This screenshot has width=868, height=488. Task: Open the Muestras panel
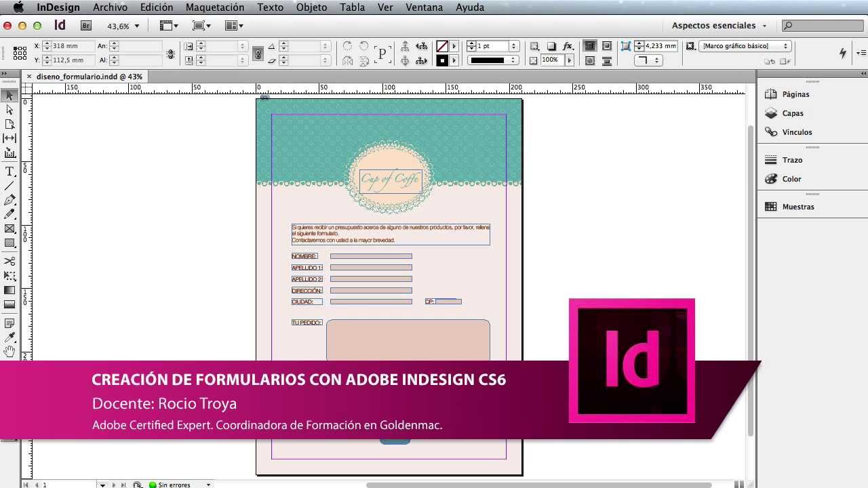pyautogui.click(x=789, y=207)
